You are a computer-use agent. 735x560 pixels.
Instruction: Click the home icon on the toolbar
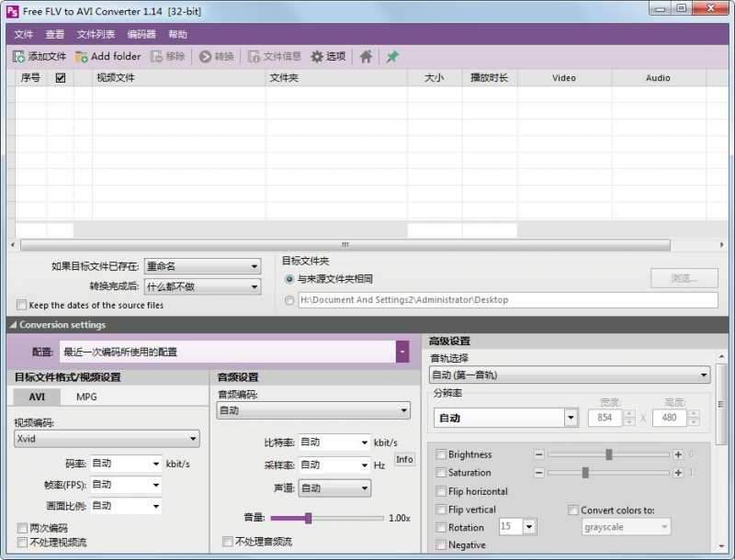pyautogui.click(x=365, y=56)
